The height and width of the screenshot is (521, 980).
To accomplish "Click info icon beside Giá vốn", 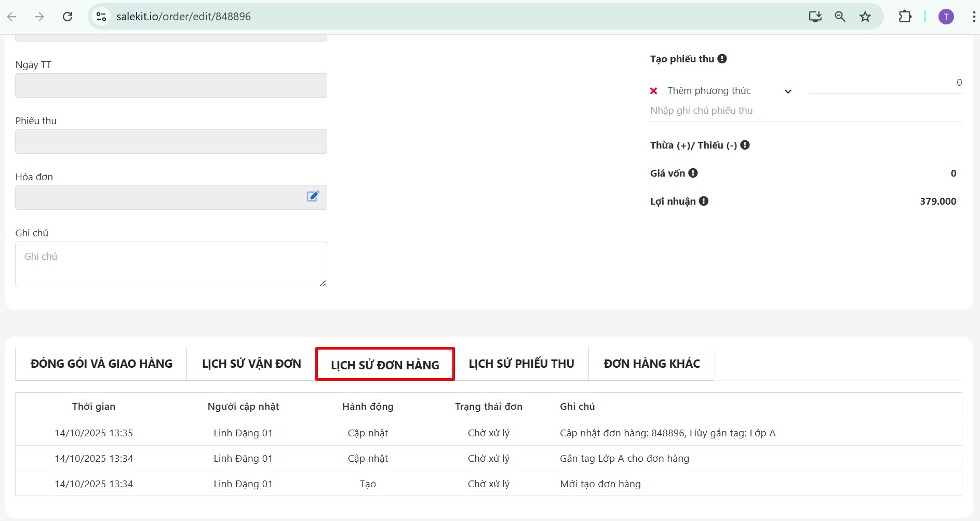I will point(693,173).
